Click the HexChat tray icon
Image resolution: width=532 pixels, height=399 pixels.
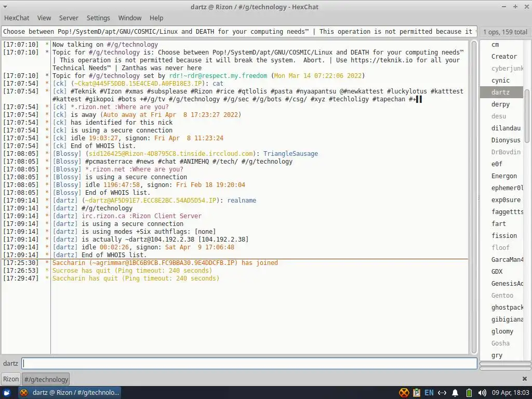(404, 393)
